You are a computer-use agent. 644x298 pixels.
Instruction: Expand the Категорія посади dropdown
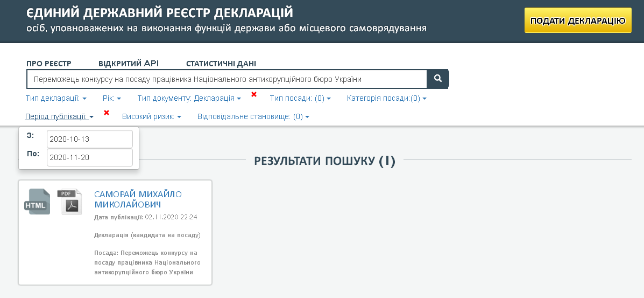[x=386, y=99]
